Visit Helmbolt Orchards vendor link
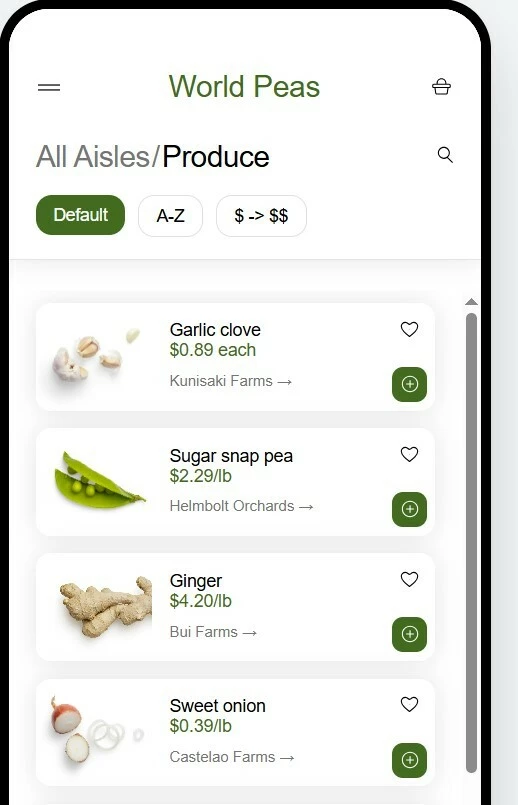 [x=241, y=506]
